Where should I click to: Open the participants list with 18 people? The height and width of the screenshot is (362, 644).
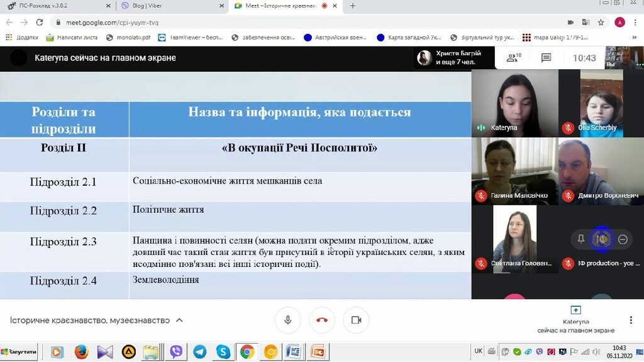point(514,58)
